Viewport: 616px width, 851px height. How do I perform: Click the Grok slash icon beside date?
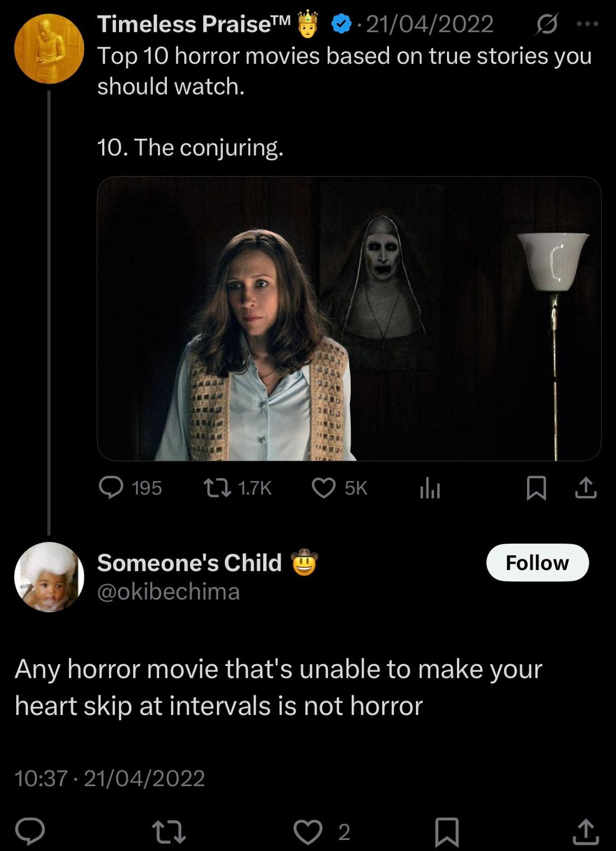pos(546,24)
